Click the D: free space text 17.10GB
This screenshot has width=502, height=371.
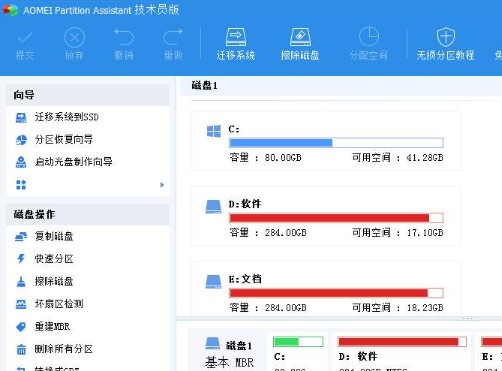click(x=425, y=233)
